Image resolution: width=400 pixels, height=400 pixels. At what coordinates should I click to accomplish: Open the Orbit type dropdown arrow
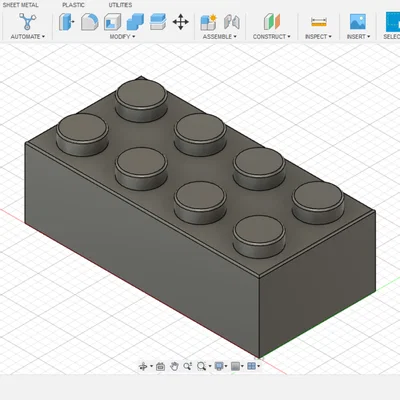click(x=151, y=366)
